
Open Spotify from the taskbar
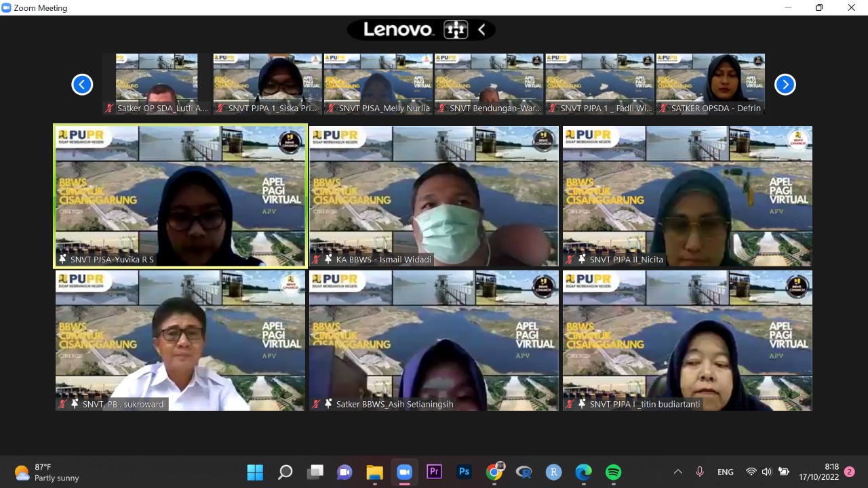click(x=613, y=472)
